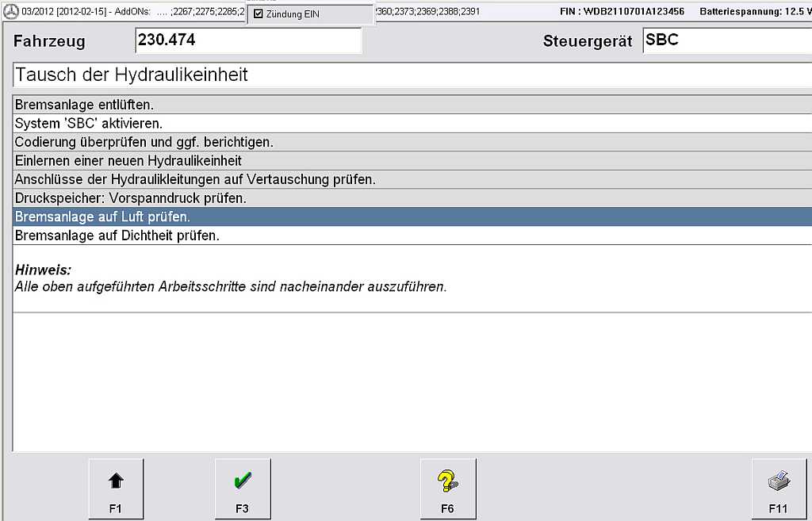This screenshot has width=812, height=521.
Task: Open help with the F6 question mark
Action: tap(448, 488)
